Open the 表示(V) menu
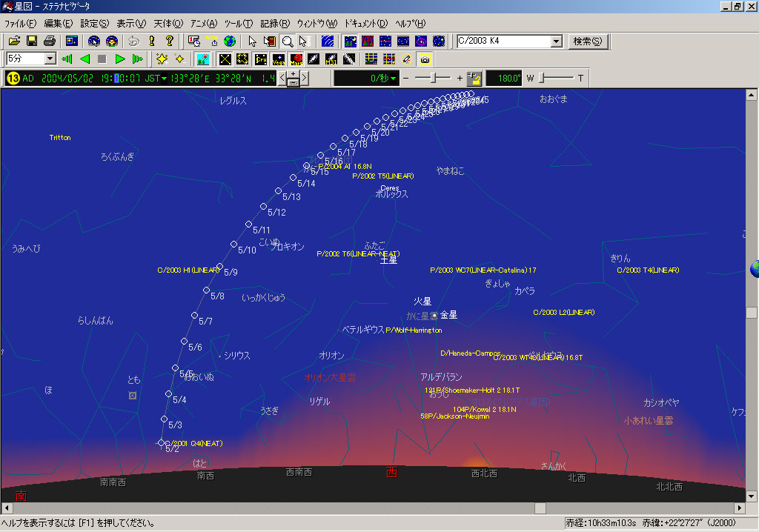Viewport: 759px width, 532px height. pos(131,23)
